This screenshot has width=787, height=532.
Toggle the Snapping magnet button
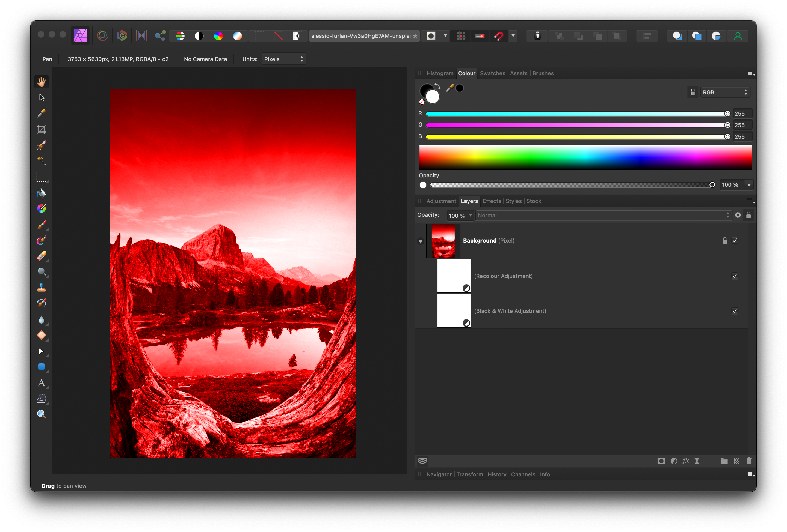[499, 36]
